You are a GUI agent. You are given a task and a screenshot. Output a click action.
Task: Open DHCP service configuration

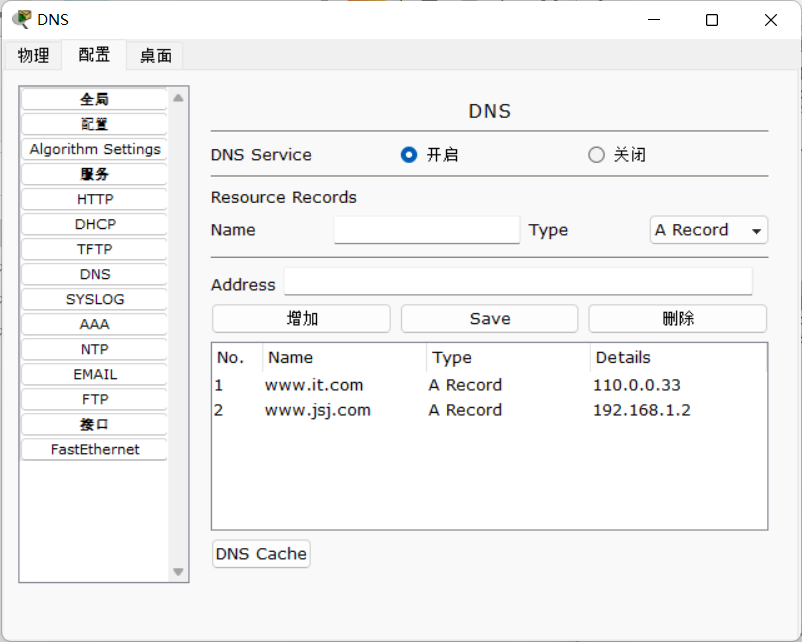tap(95, 224)
